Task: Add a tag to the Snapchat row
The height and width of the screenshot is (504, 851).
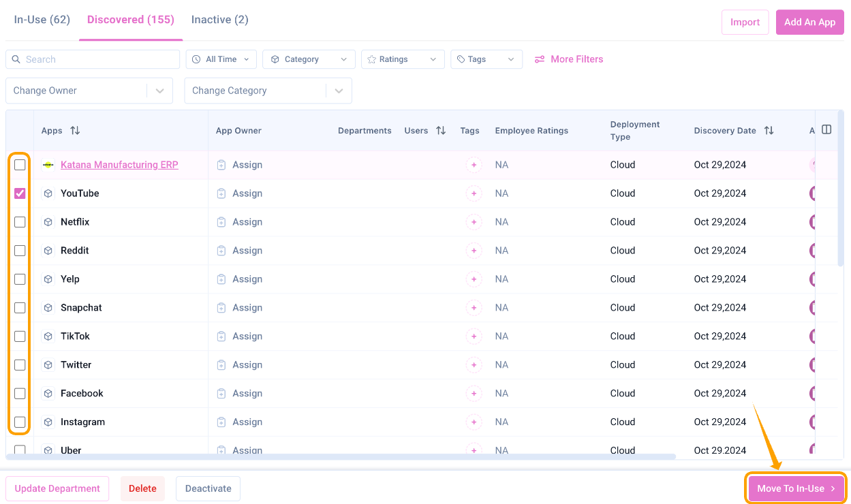Action: [474, 308]
